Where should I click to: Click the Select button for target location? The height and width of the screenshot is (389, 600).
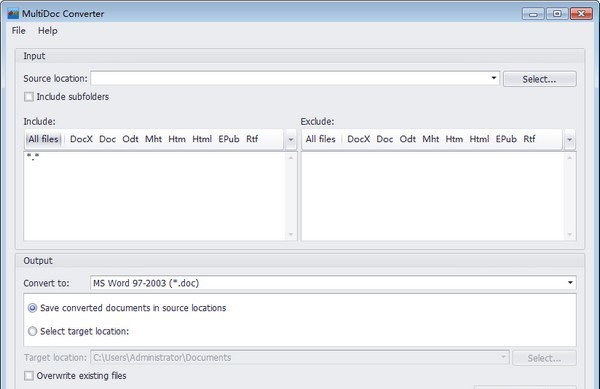544,358
